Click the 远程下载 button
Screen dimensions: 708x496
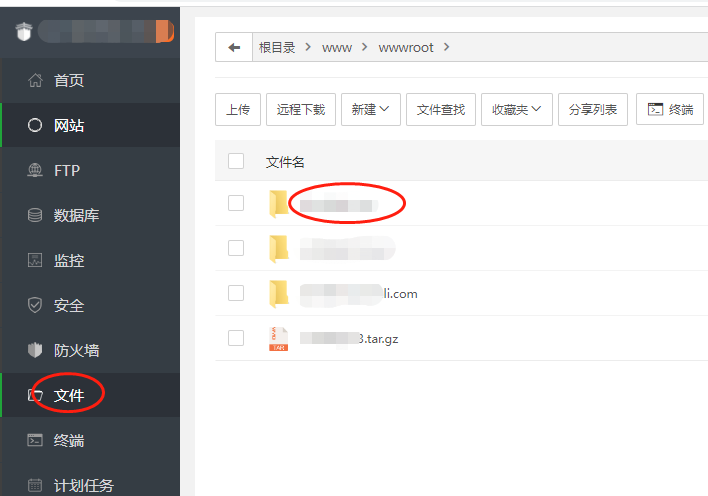(301, 109)
